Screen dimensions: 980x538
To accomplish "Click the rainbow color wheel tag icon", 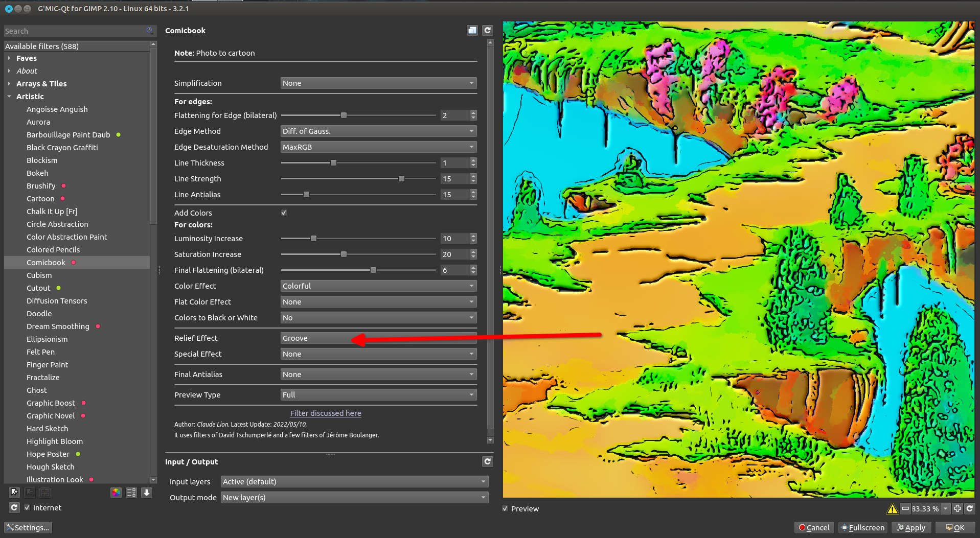I will pyautogui.click(x=116, y=493).
